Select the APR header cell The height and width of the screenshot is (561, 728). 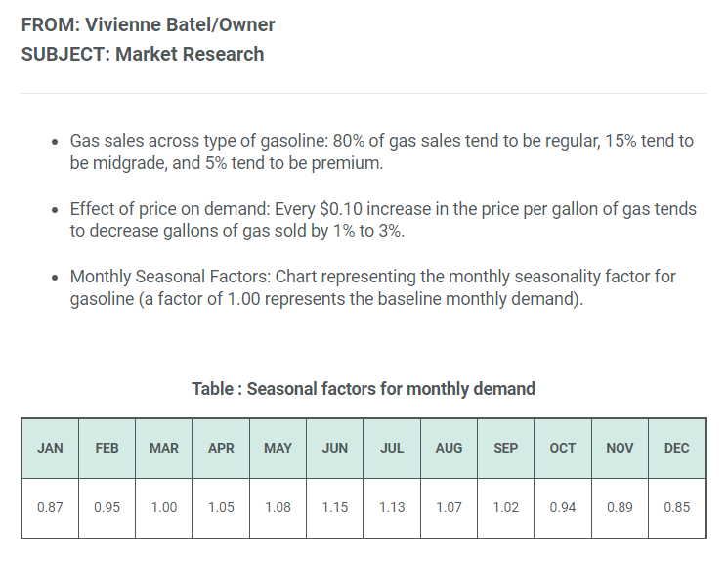click(x=221, y=448)
